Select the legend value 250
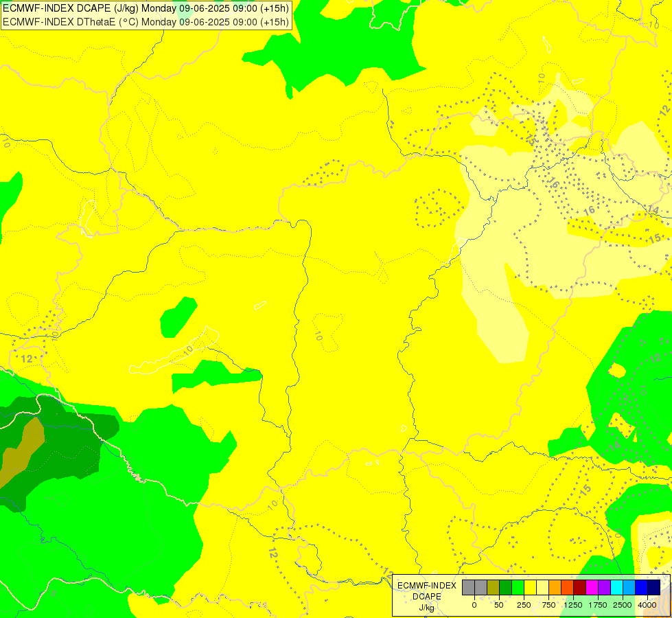 click(524, 605)
